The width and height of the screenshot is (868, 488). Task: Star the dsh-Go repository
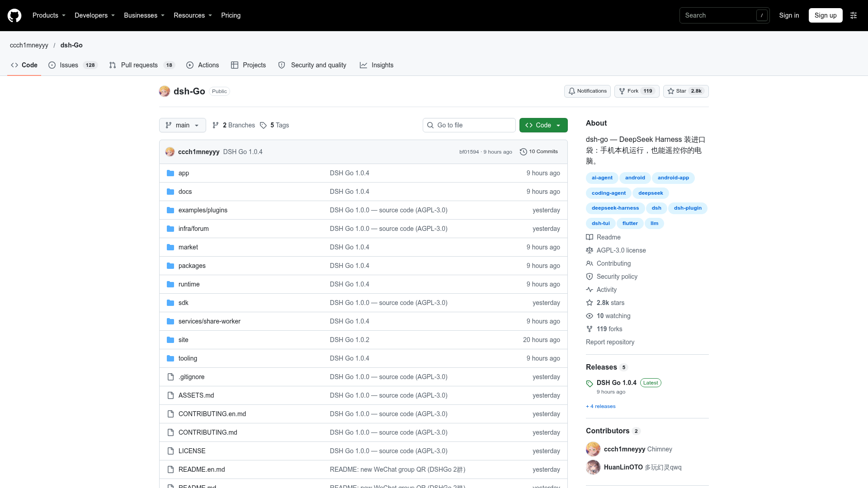click(686, 91)
